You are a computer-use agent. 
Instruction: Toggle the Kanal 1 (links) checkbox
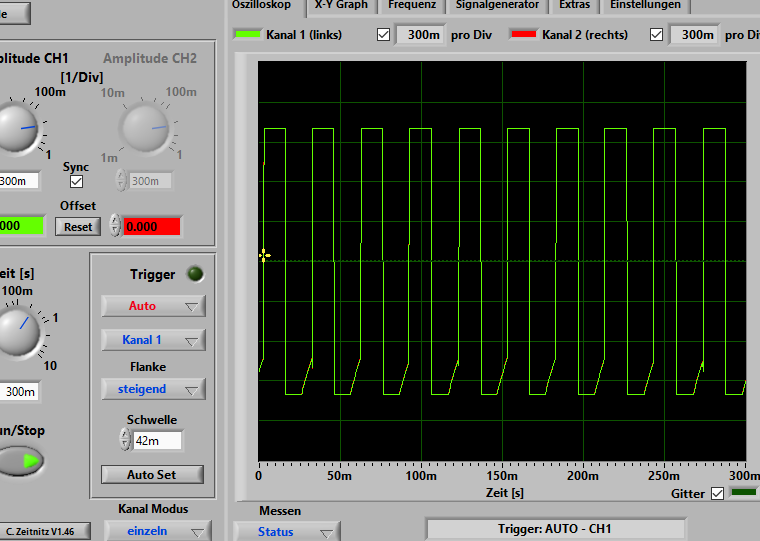[x=384, y=35]
